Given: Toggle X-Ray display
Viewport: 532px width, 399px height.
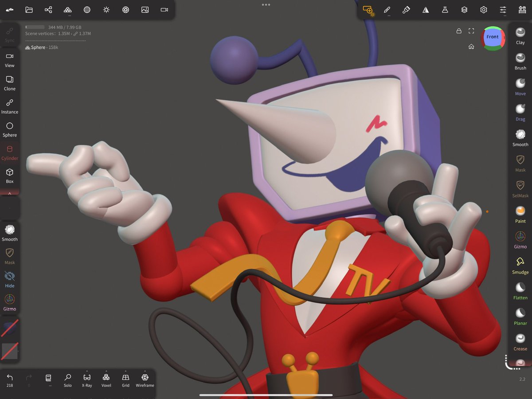Looking at the screenshot, I should [x=87, y=380].
